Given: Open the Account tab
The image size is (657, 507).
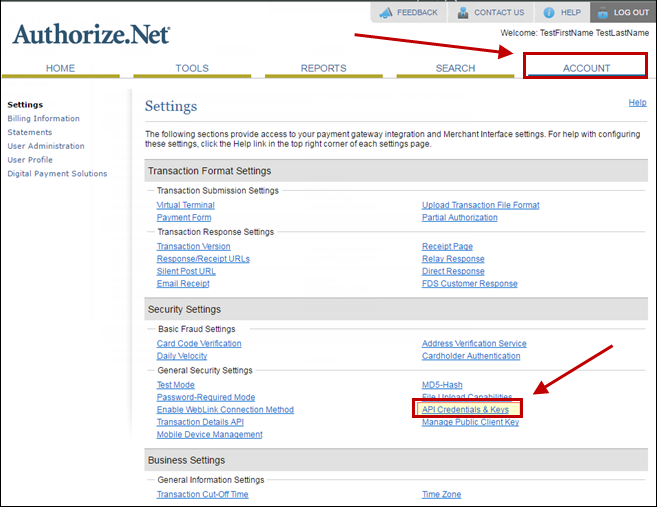Looking at the screenshot, I should [586, 68].
